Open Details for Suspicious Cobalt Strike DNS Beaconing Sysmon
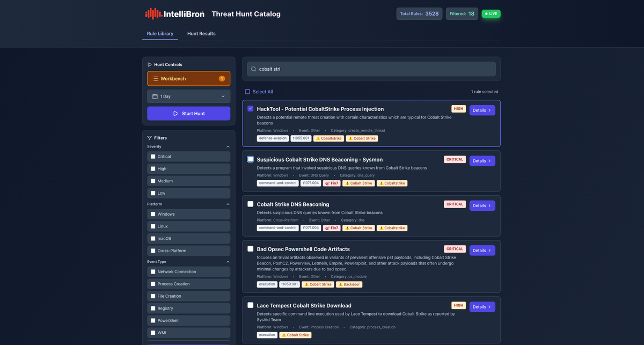644x345 pixels. click(x=482, y=161)
